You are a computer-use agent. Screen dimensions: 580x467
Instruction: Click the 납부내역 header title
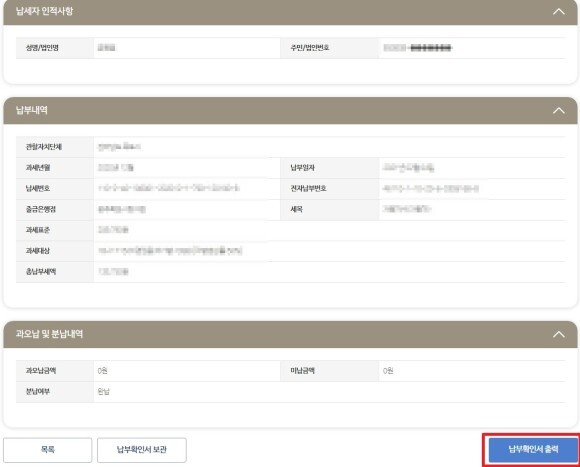[31, 110]
